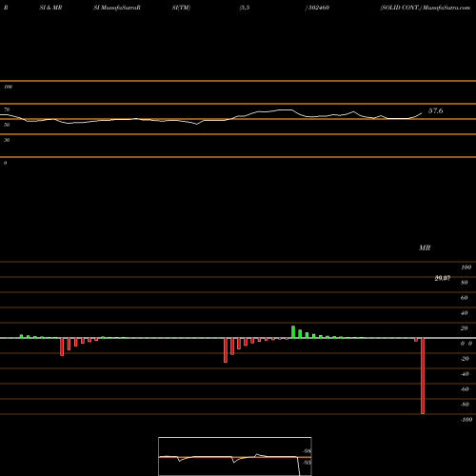The image size is (476, 476).
Task: Click the -95 value in mini chart
Action: [307, 463]
